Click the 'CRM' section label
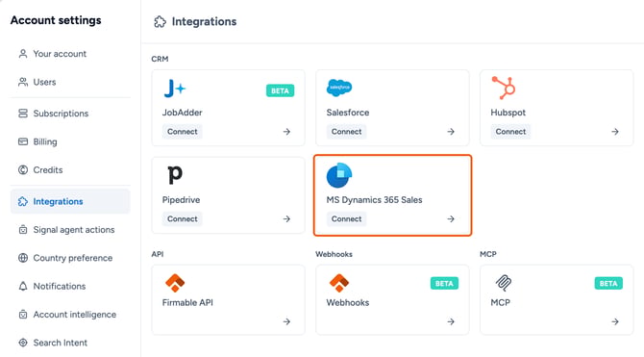Image resolution: width=644 pixels, height=357 pixels. point(160,59)
